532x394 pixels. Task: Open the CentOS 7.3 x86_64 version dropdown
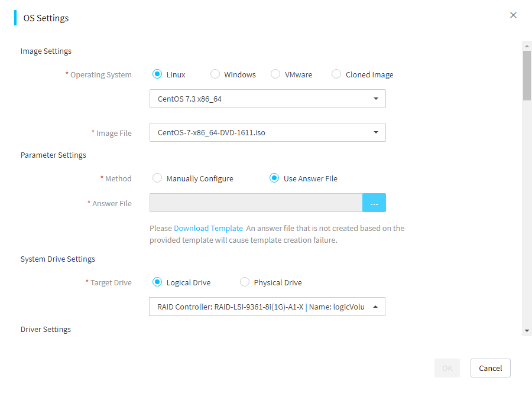[x=267, y=99]
